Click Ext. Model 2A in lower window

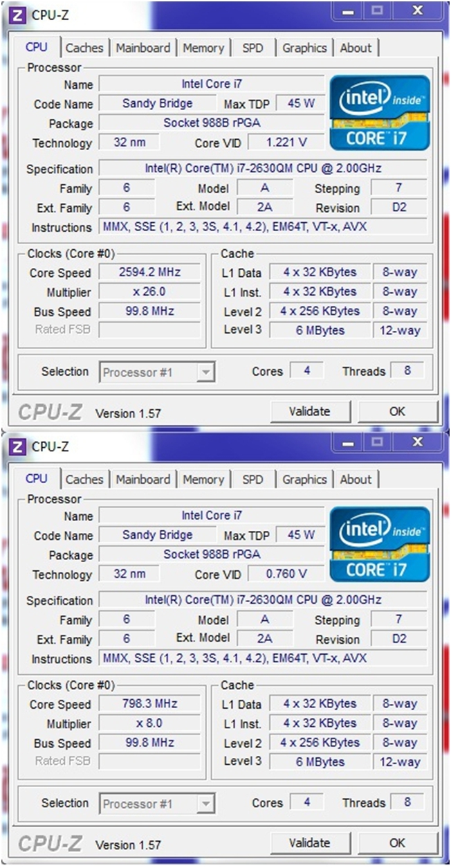click(x=264, y=638)
